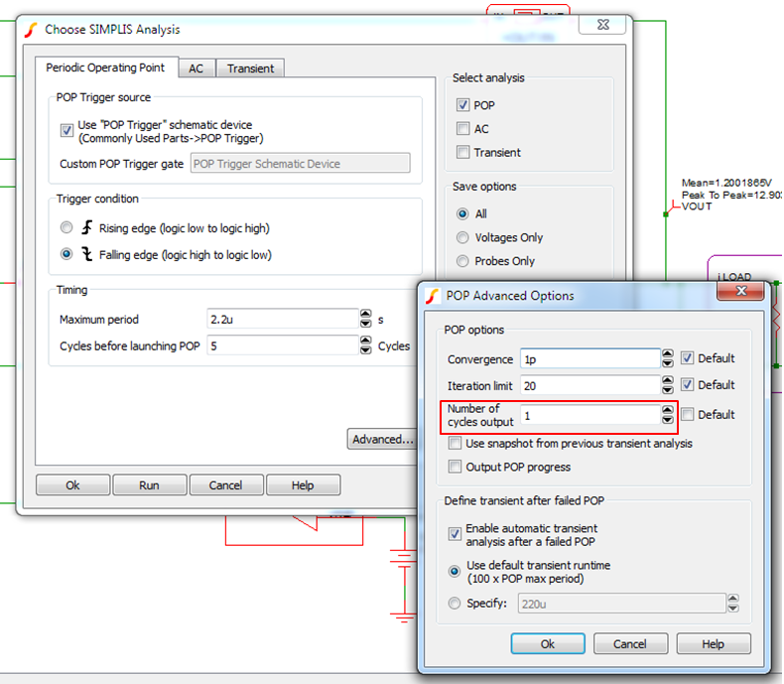Viewport: 784px width, 684px height.
Task: Toggle Enable automatic transient analysis after failed POP
Action: click(455, 534)
